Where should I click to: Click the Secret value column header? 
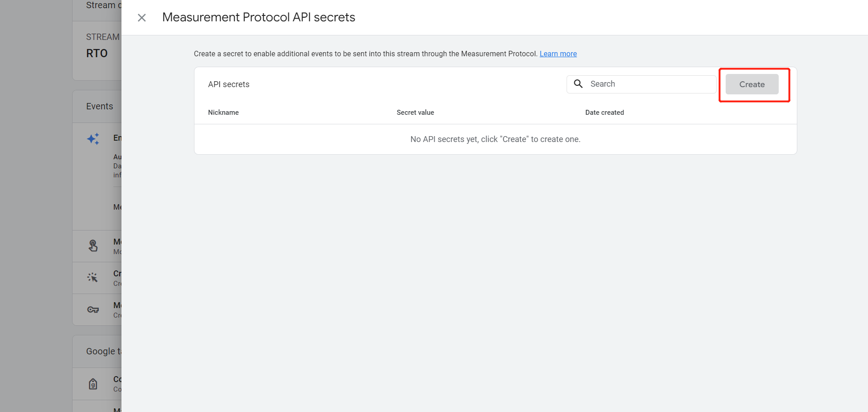tap(415, 113)
